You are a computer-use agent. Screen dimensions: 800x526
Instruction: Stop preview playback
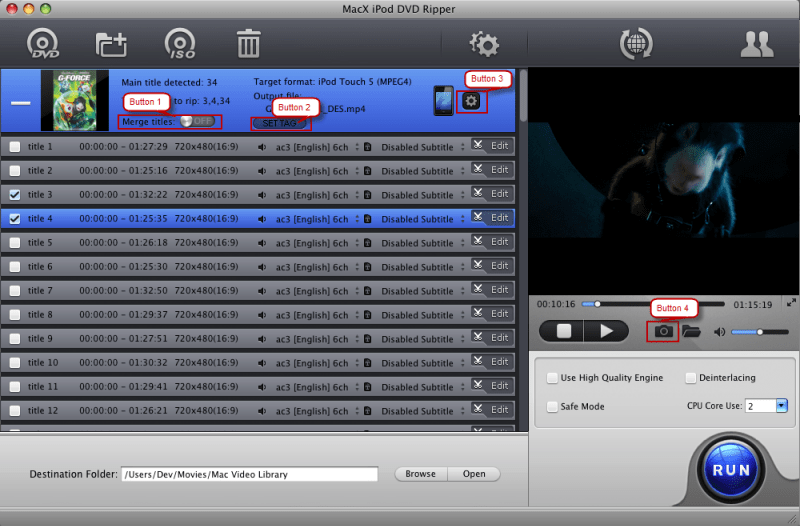563,332
